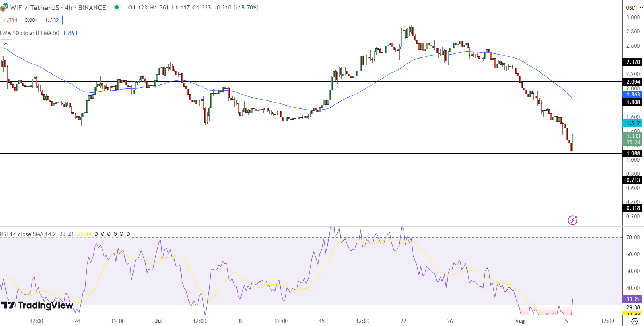Click the 2.370 horizontal line price label

point(633,62)
